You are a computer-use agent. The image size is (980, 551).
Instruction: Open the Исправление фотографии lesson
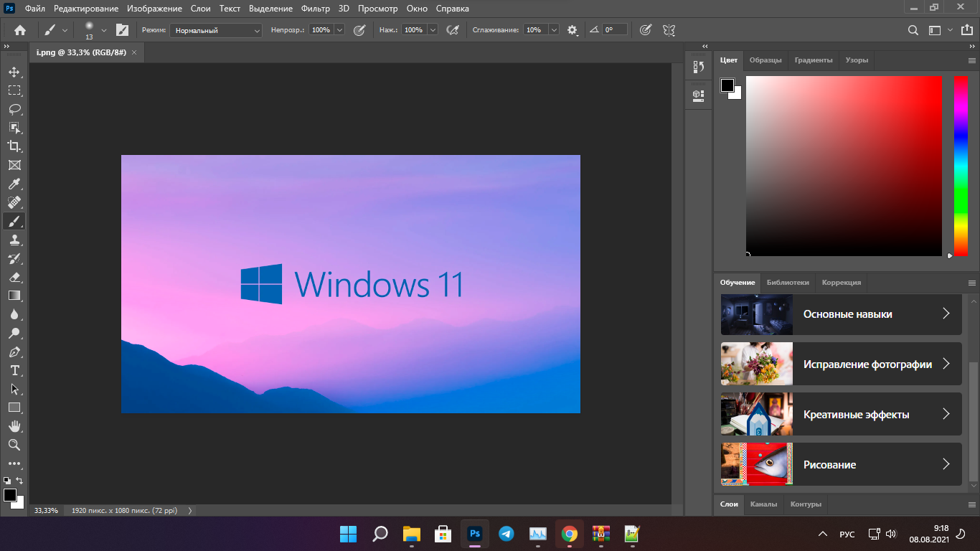[841, 364]
